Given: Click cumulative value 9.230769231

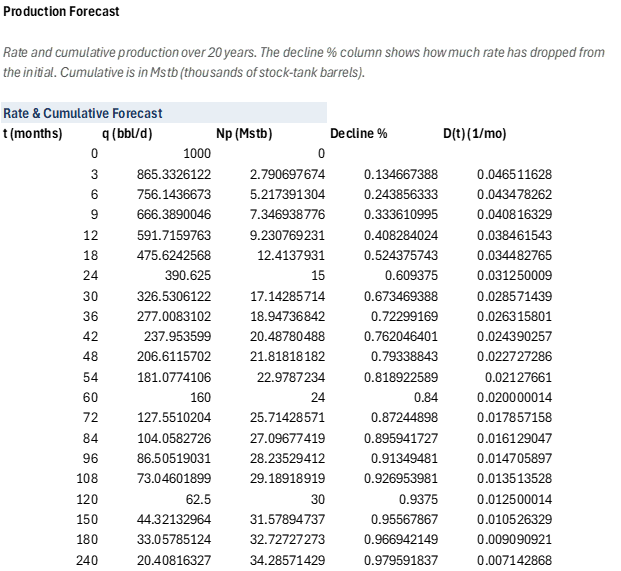Looking at the screenshot, I should point(287,235).
